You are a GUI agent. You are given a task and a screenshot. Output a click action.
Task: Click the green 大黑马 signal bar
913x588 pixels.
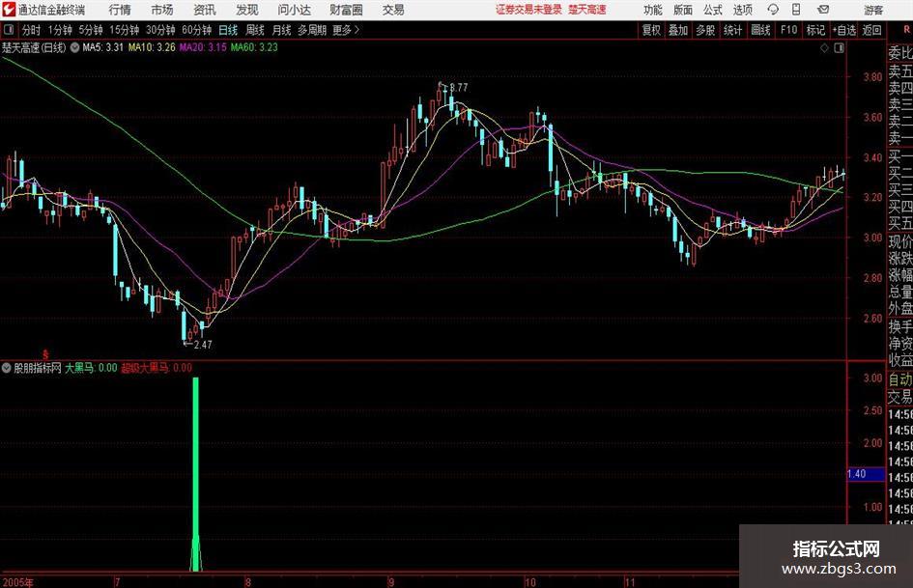click(195, 474)
